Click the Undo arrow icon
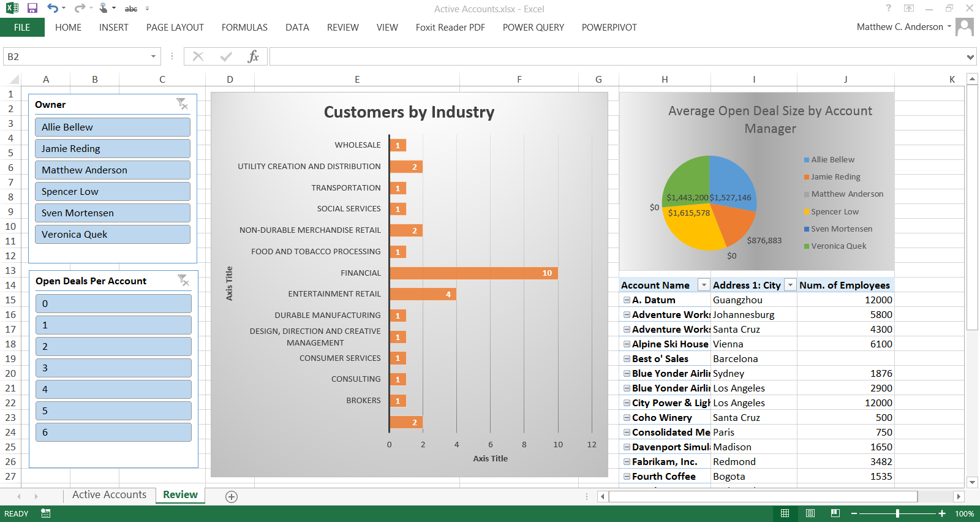The image size is (980, 522). tap(53, 9)
